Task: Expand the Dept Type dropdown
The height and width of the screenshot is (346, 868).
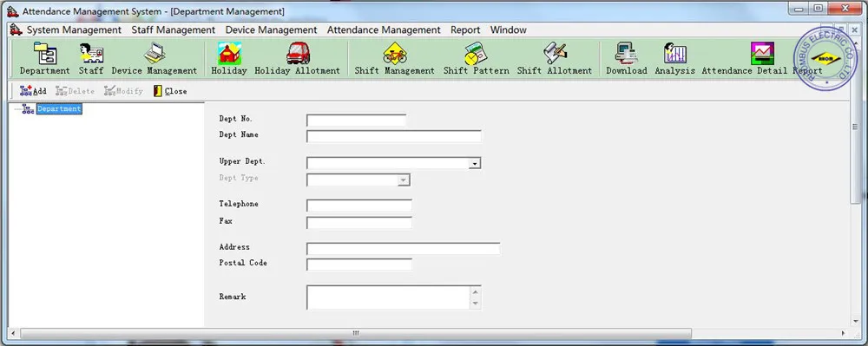Action: coord(404,180)
